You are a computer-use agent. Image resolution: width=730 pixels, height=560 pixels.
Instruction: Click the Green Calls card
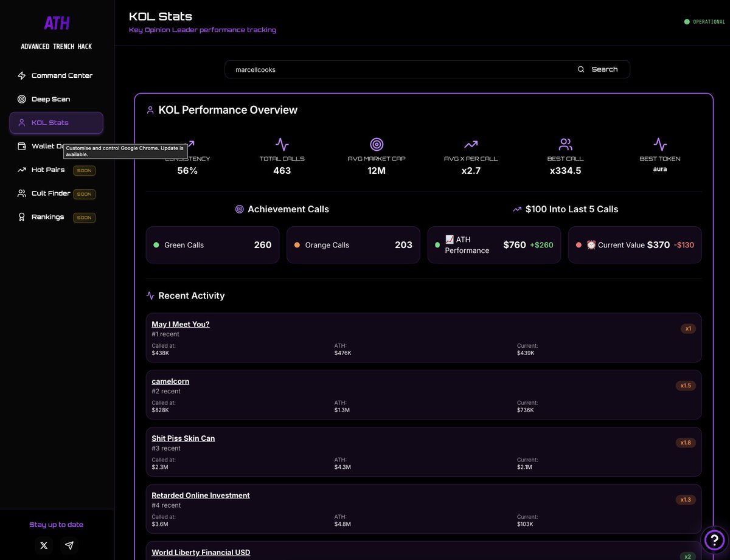212,245
